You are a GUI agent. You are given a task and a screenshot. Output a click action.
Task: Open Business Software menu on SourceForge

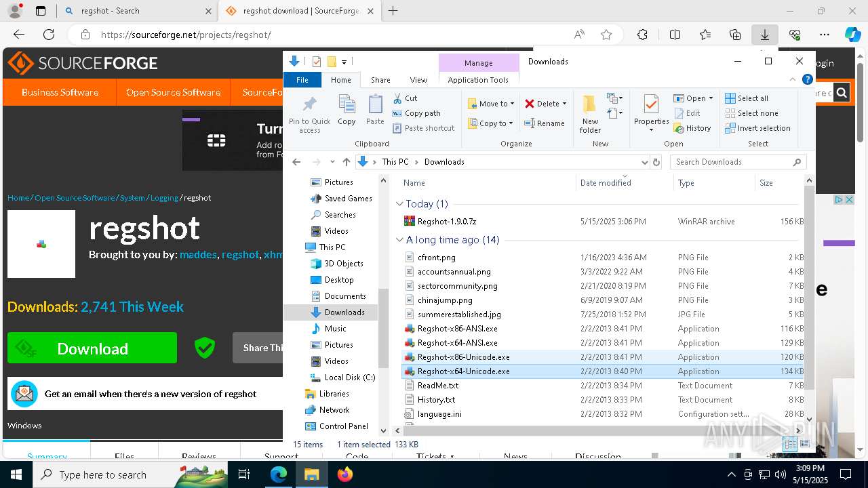pyautogui.click(x=60, y=92)
